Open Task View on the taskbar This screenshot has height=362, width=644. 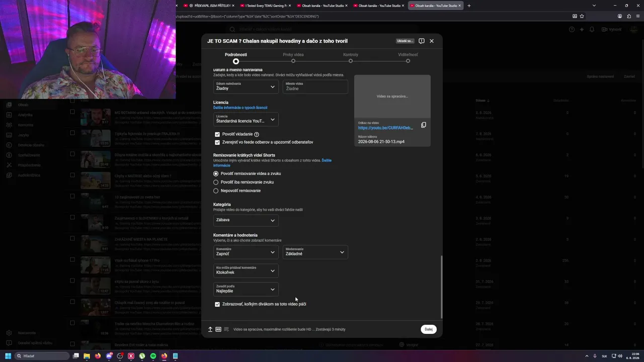pos(76,356)
